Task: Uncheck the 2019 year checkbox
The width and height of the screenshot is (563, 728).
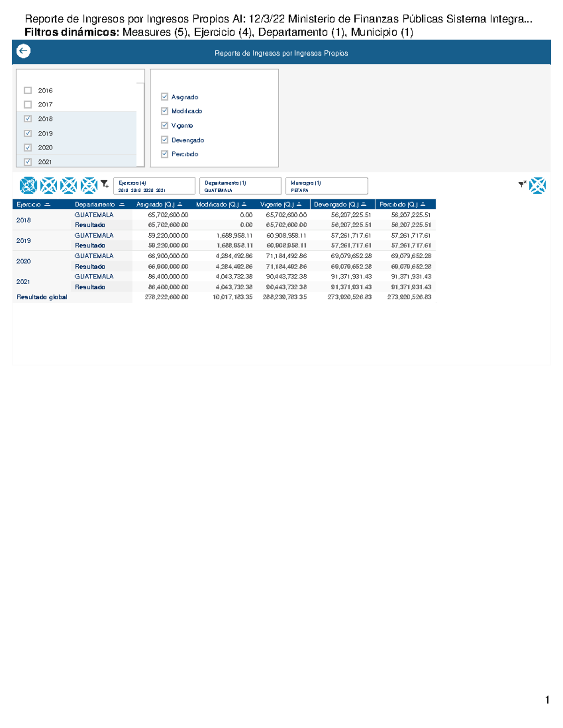Action: coord(28,133)
